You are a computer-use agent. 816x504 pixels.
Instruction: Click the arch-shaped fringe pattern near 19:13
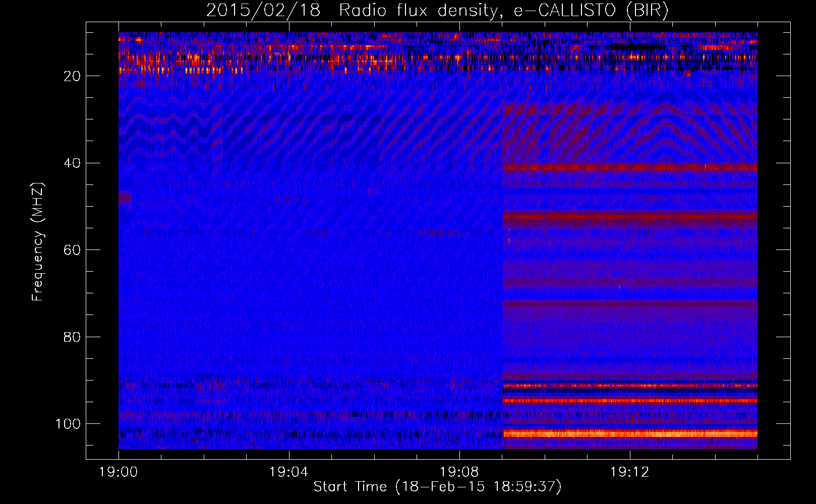click(x=666, y=131)
